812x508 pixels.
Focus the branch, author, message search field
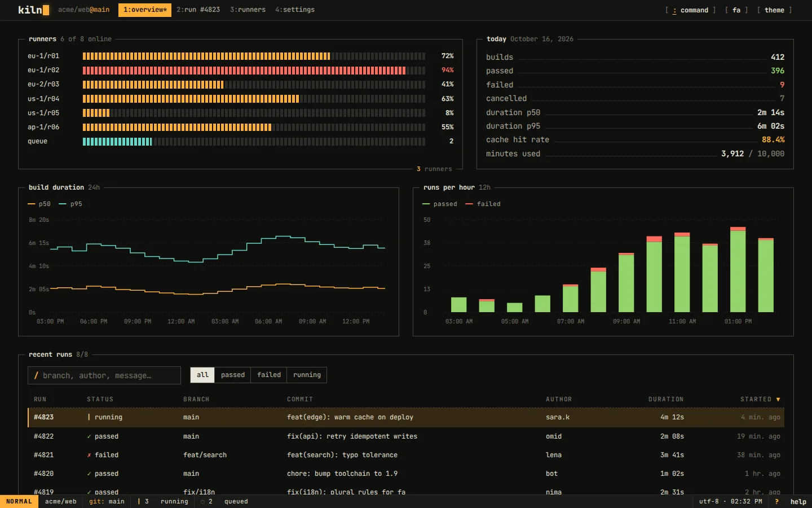[104, 375]
